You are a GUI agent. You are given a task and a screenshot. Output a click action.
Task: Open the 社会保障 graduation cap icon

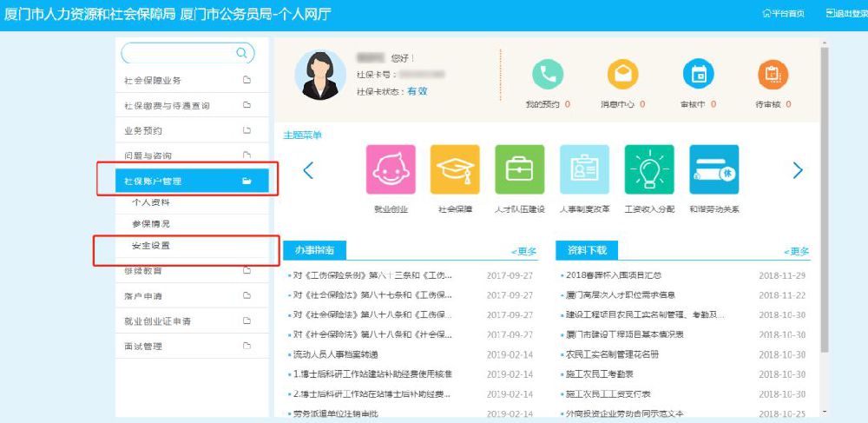(x=455, y=170)
